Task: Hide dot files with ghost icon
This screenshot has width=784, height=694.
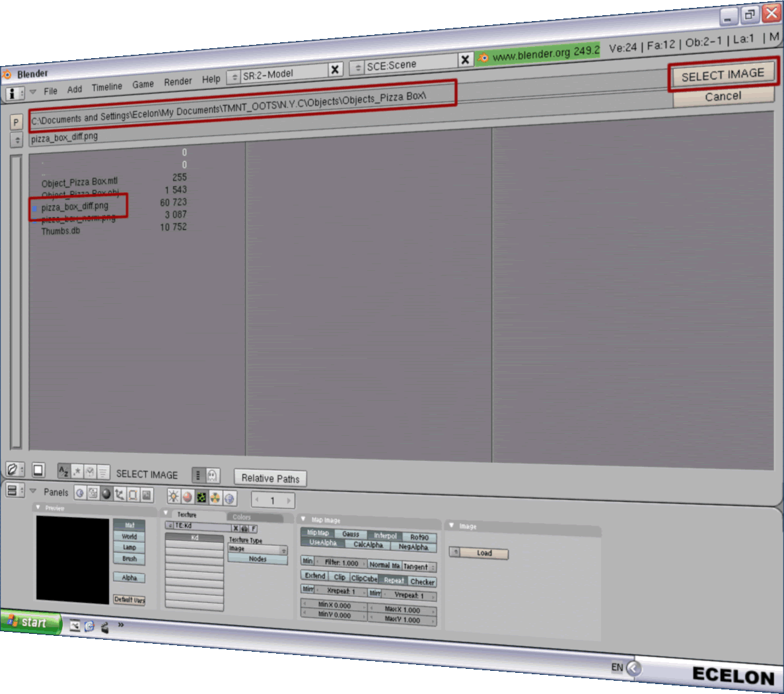Action: (x=212, y=475)
